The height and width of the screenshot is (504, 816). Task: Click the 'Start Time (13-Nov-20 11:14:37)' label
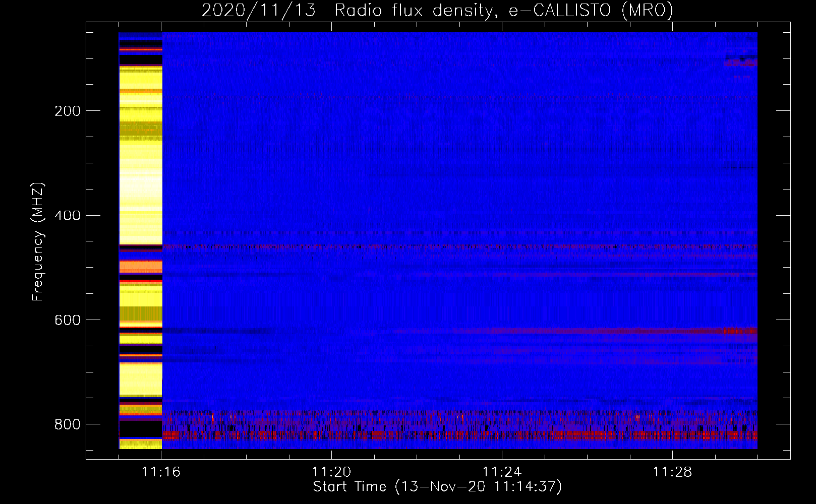(x=437, y=487)
